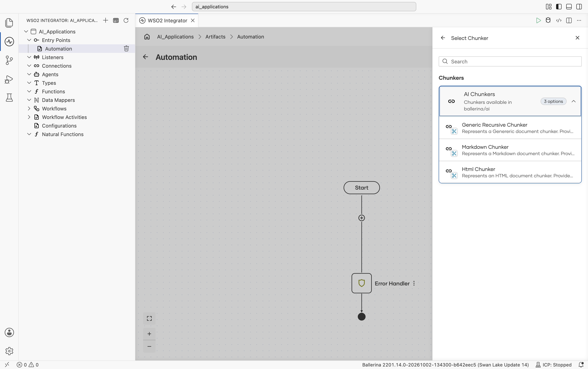Image resolution: width=588 pixels, height=369 pixels.
Task: Toggle secondary side bar visibility
Action: pyautogui.click(x=579, y=7)
